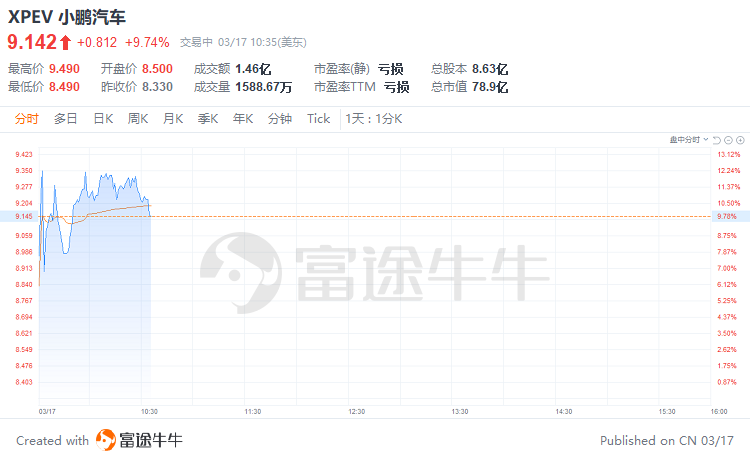Click the 8.403 bottom price axis label

[24, 382]
